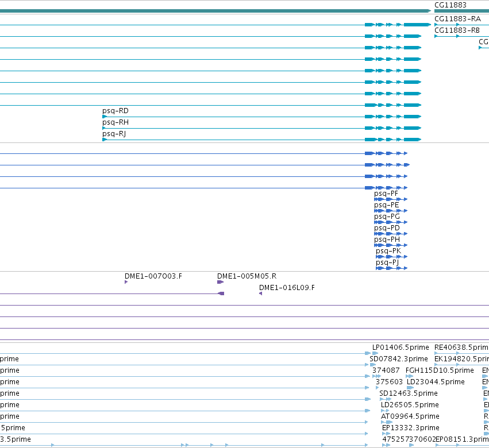Open the SD12463.5prime EST label
This screenshot has height=448, width=489.
click(409, 393)
